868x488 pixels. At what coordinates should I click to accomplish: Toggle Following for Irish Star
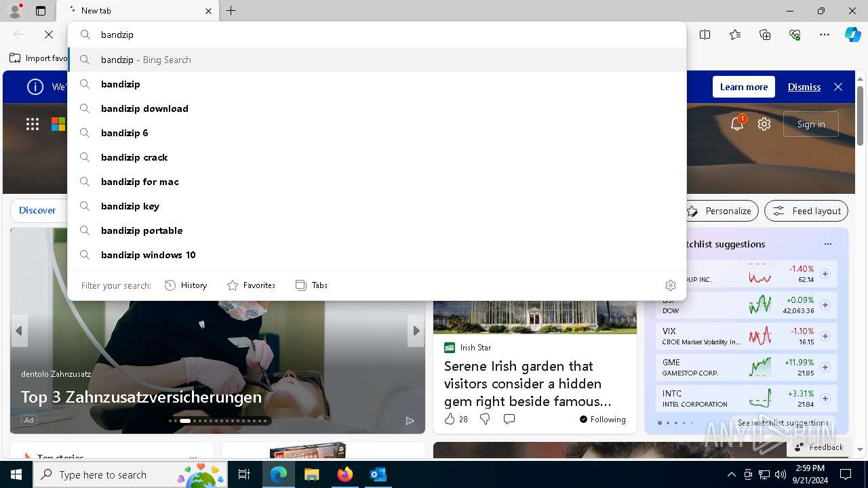coord(602,420)
